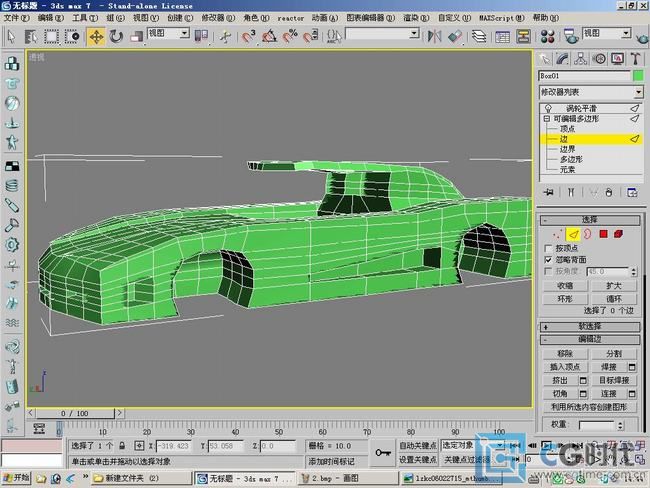Select the 顶点 sub-object level
This screenshot has width=650, height=488.
tap(567, 129)
